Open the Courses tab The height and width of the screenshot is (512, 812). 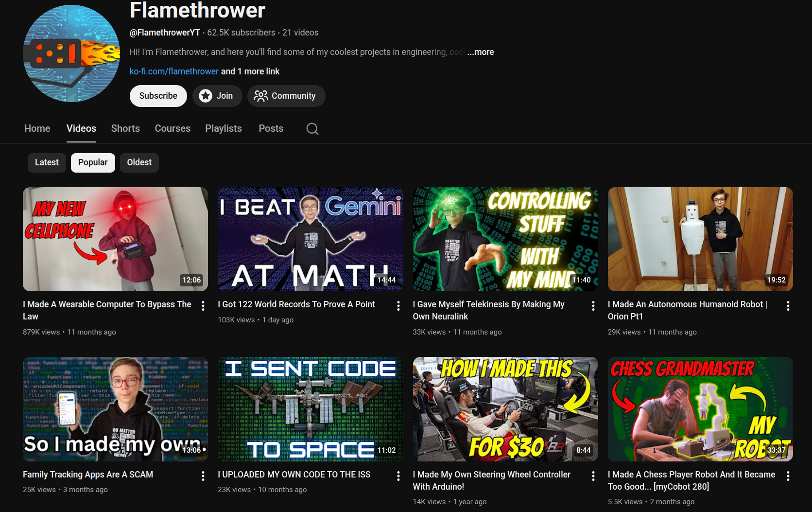coord(173,128)
